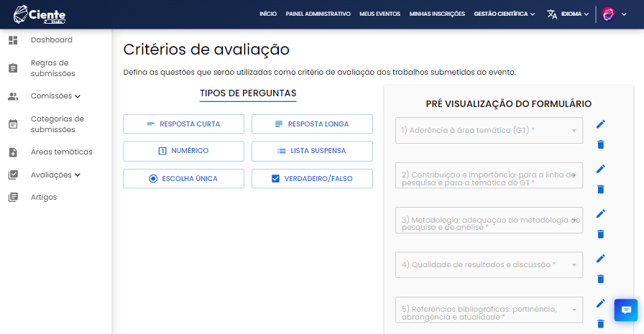Edit question 5 Referências bibliográficas
Viewport: 644px width, 334px height.
(600, 303)
